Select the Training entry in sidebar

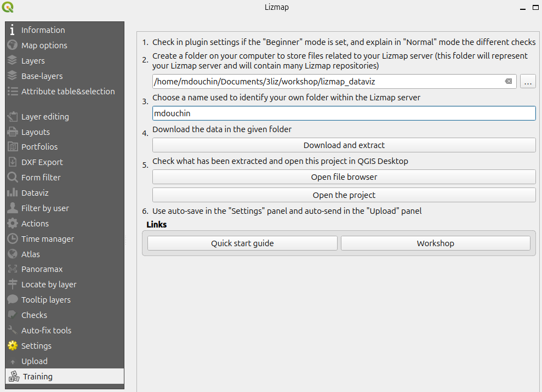65,376
